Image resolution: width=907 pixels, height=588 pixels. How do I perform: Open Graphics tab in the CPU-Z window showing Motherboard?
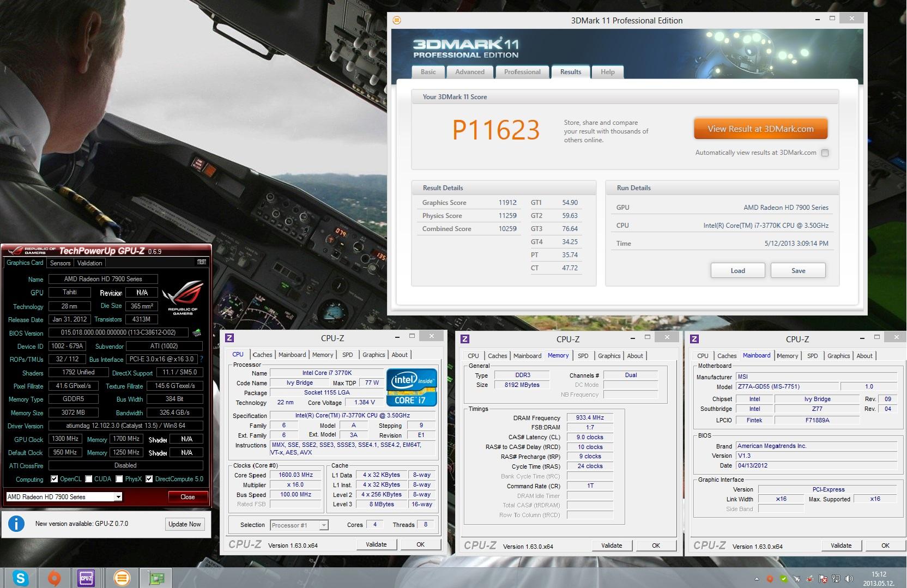pos(838,356)
